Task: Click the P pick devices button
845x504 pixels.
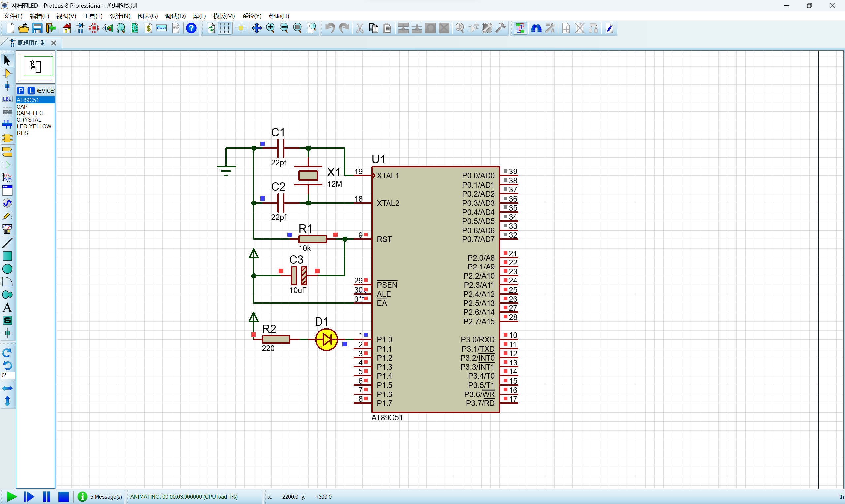Action: pyautogui.click(x=21, y=91)
